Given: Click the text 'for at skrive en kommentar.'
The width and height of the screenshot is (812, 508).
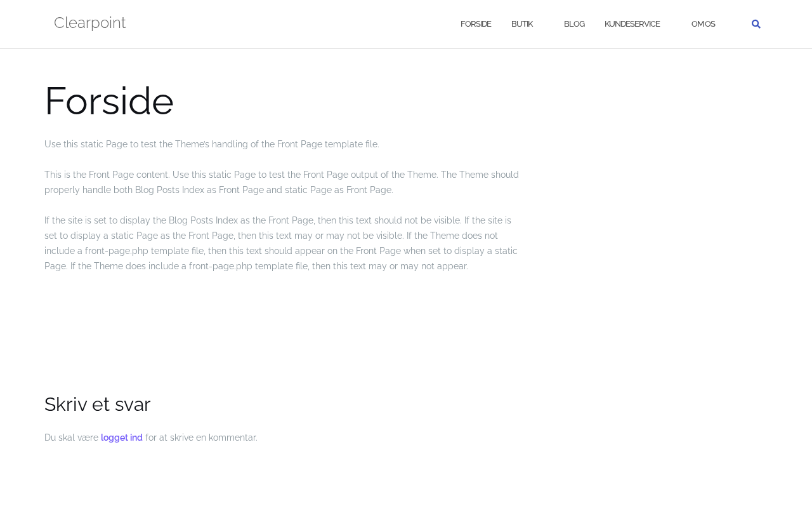Looking at the screenshot, I should (x=201, y=438).
